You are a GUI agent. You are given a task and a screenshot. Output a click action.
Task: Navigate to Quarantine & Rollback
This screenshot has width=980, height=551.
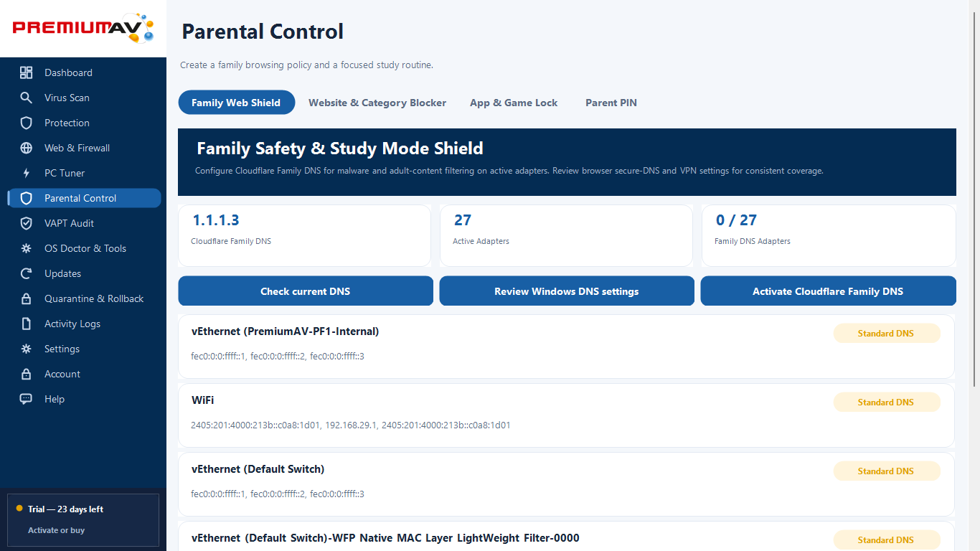[x=84, y=298]
